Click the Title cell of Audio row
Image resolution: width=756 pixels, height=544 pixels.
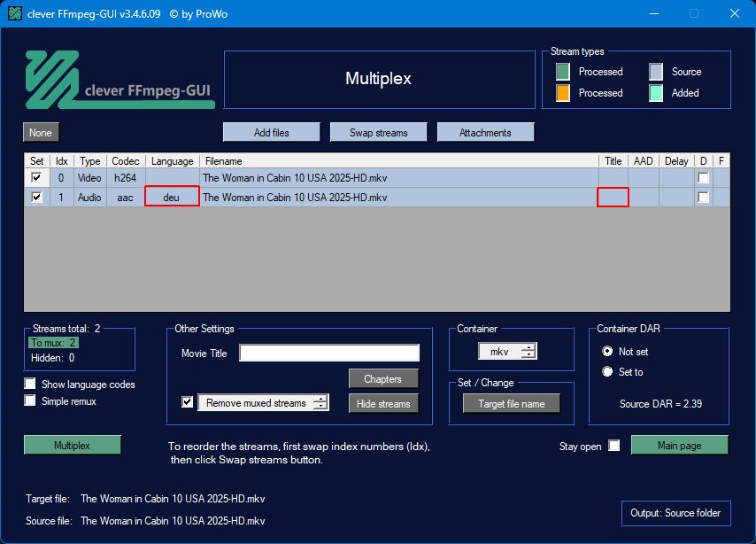pos(613,197)
